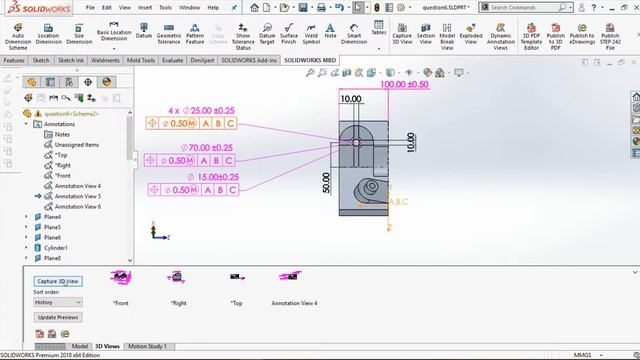Select Pattern Feature tool
640x360 pixels.
195,33
